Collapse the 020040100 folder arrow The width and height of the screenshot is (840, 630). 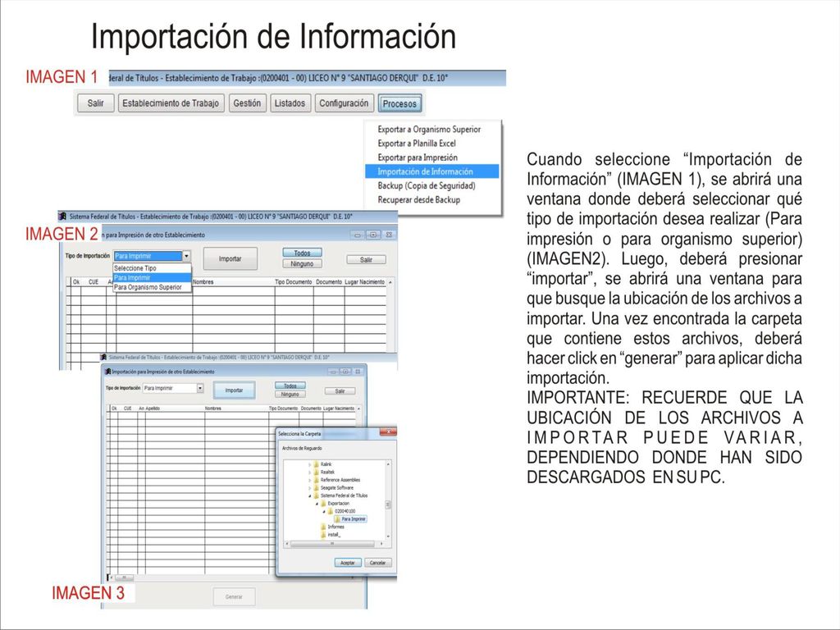[x=323, y=511]
